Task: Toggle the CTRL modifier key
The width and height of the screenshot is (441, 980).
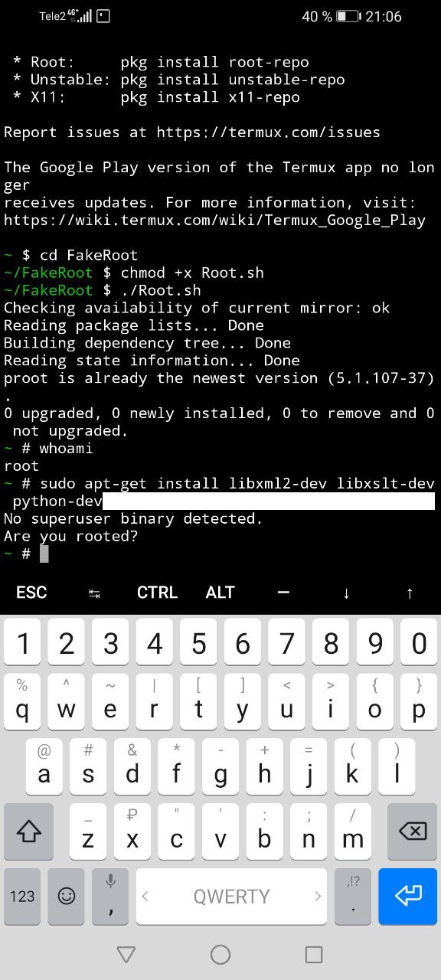Action: (x=157, y=592)
